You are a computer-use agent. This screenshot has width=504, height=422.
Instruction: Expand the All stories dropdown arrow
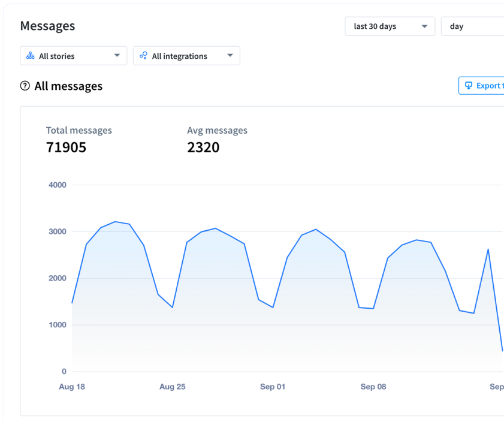(x=117, y=56)
